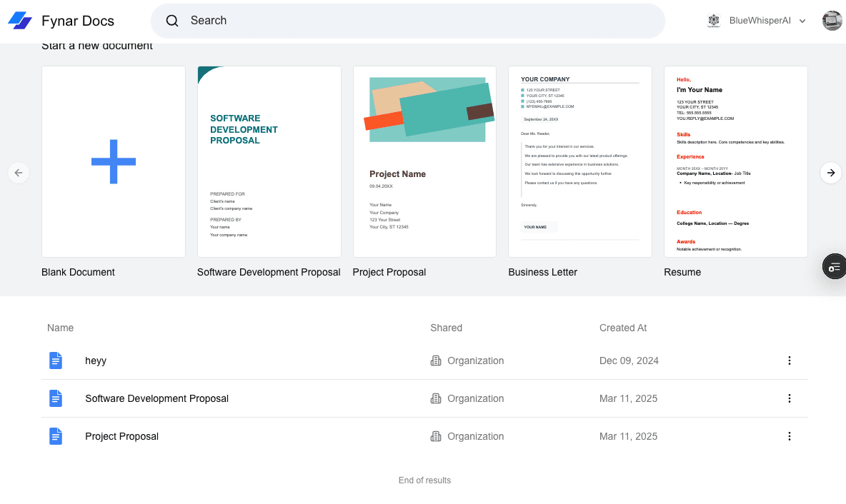
Task: Click Organization icon in heyy row
Action: [436, 361]
